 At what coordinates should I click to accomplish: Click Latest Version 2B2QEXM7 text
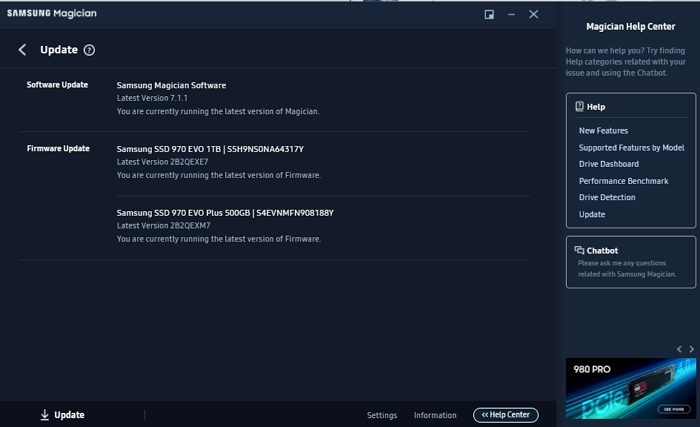(163, 226)
